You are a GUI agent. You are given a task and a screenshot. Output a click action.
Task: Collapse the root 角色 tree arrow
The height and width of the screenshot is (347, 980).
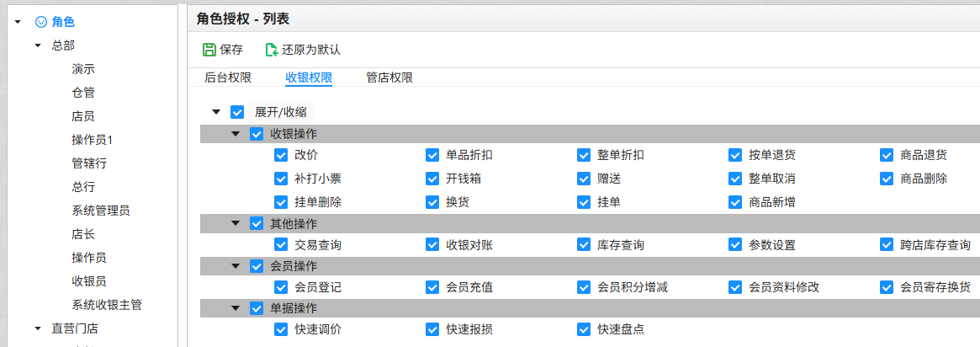coord(18,22)
